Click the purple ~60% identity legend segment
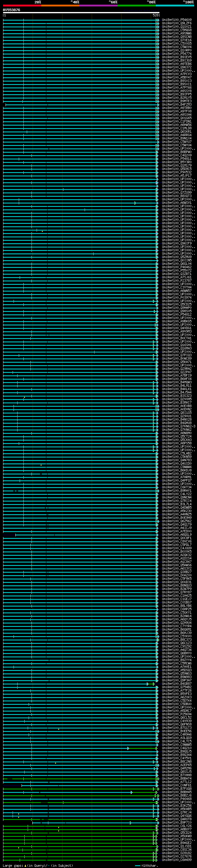The image size is (197, 868). (x=99, y=6)
